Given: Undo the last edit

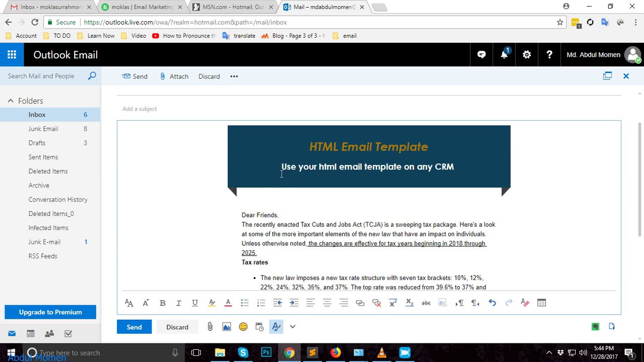Looking at the screenshot, I should click(x=492, y=303).
